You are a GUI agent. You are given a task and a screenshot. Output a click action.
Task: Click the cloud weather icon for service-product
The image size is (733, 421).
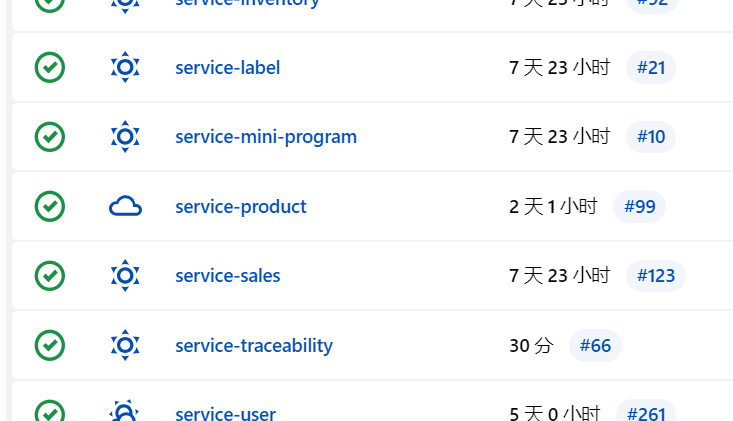click(x=125, y=206)
